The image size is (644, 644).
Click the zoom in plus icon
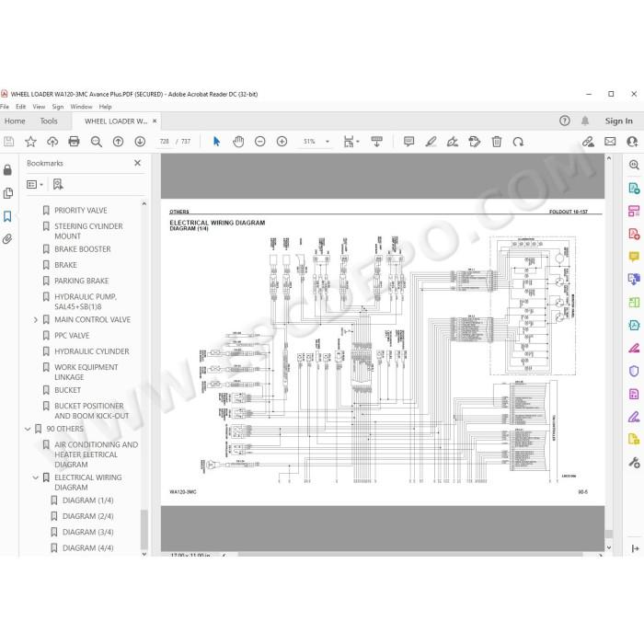(x=282, y=142)
